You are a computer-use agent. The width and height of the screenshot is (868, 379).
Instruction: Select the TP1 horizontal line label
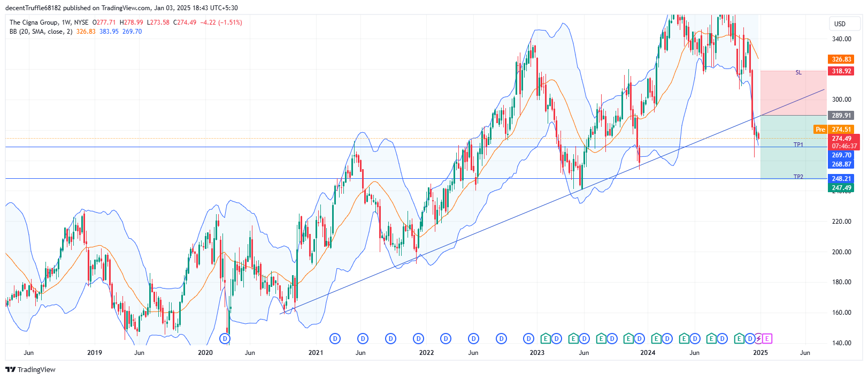(x=798, y=145)
